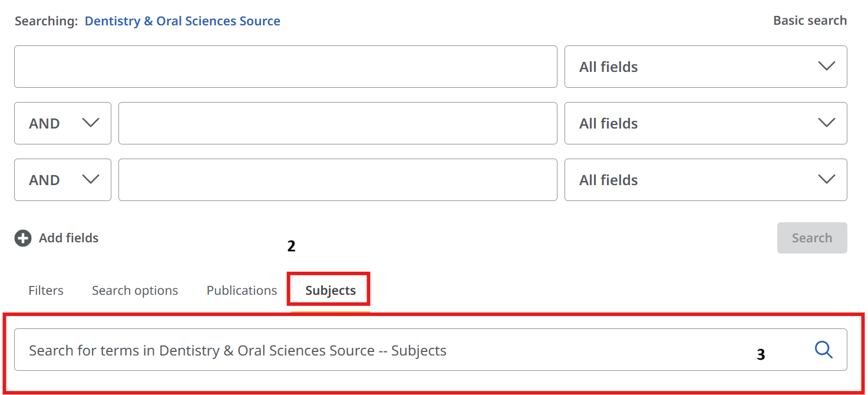Screen dimensions: 868x395
Task: Click the second search term input box
Action: pyautogui.click(x=338, y=123)
